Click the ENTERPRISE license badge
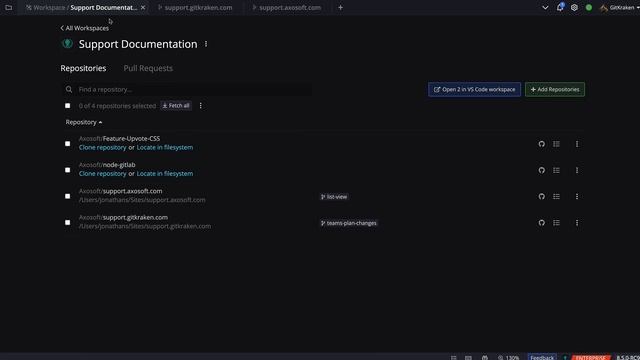 (591, 358)
